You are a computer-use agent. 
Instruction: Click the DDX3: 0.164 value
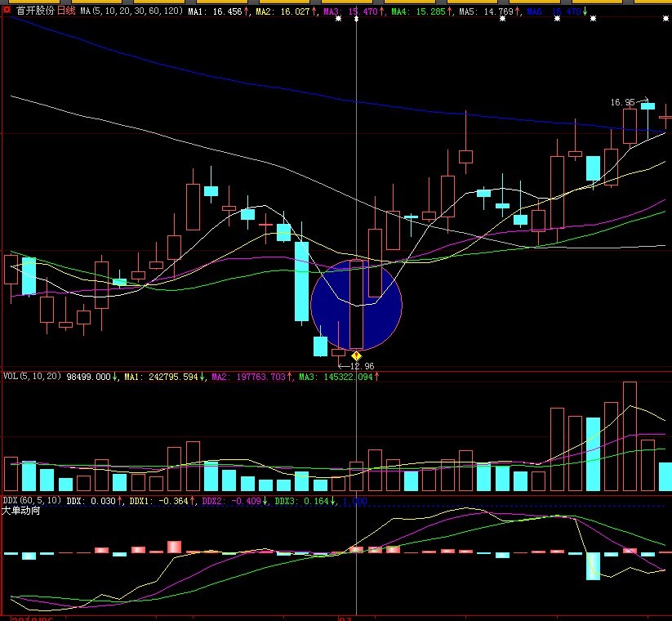coord(302,501)
